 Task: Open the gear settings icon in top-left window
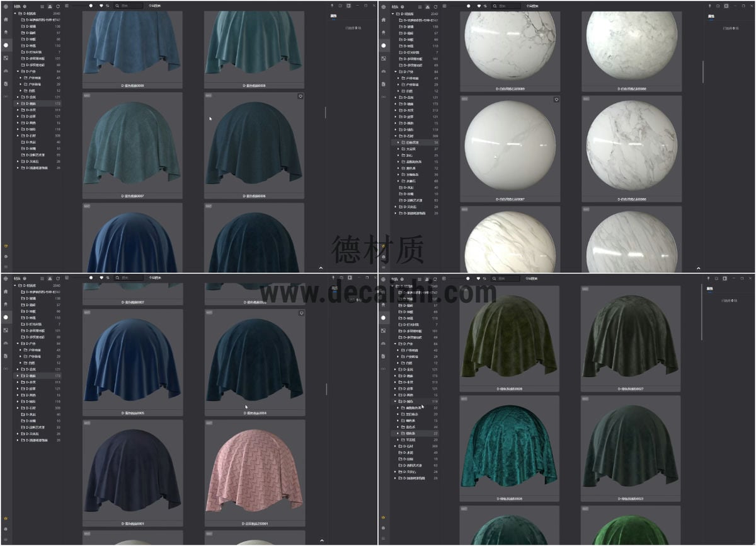(x=6, y=257)
